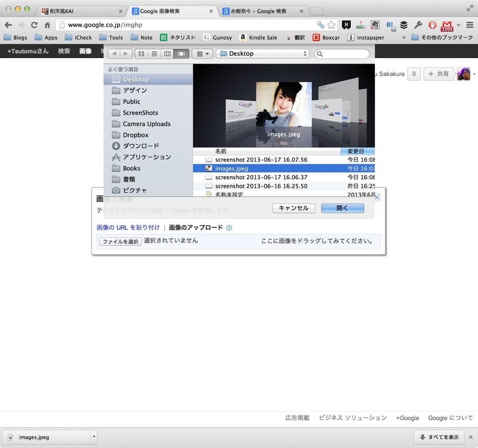Switch file dialog to icon view
This screenshot has width=478, height=448.
141,54
